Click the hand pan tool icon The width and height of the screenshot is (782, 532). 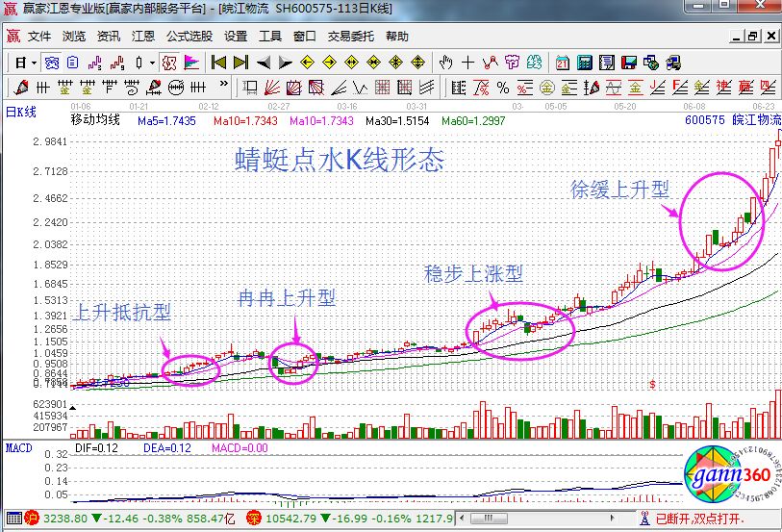[x=444, y=63]
